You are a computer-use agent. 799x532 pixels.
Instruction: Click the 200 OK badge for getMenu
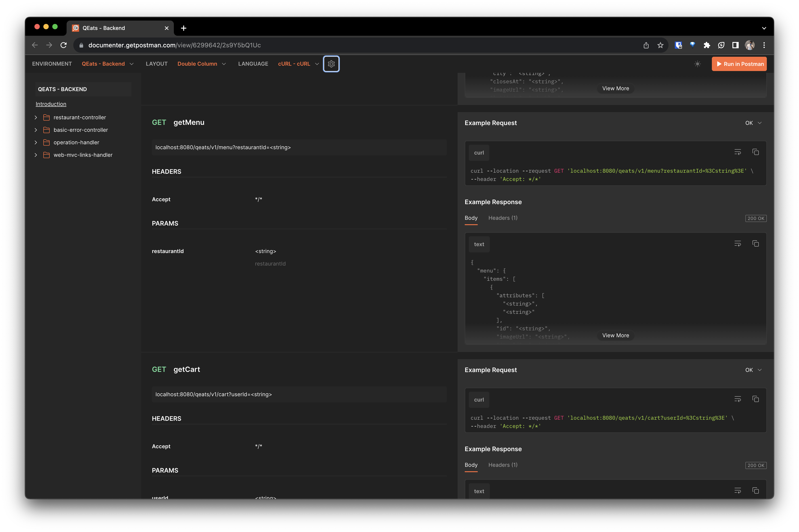tap(756, 218)
